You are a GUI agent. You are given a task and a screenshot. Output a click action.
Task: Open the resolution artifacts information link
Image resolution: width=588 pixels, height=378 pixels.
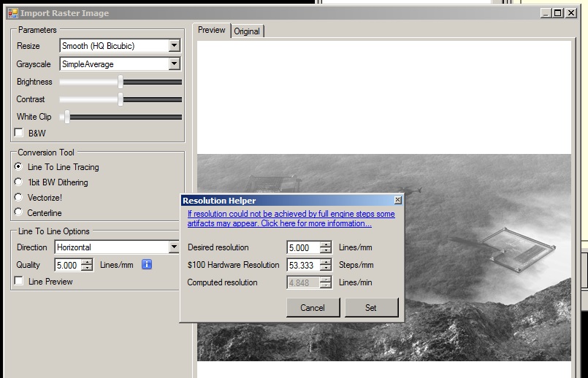pyautogui.click(x=291, y=218)
